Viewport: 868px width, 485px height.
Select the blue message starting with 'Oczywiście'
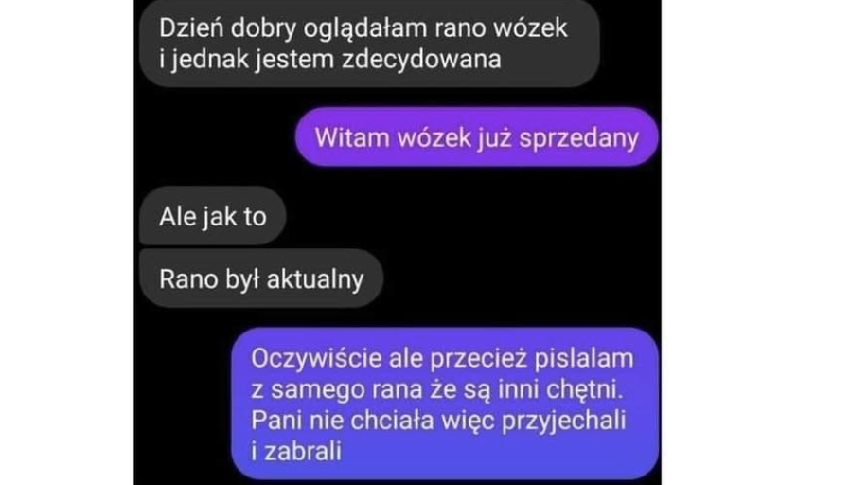tap(445, 404)
